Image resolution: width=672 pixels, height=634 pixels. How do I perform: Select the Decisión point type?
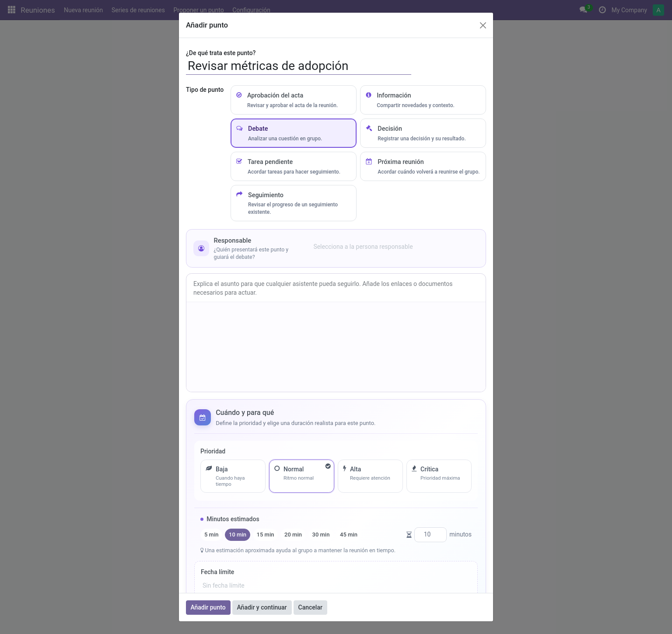click(423, 133)
